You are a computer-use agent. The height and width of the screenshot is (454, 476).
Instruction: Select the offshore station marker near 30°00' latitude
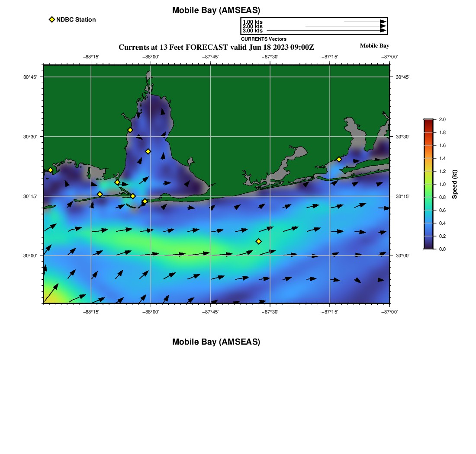point(258,241)
